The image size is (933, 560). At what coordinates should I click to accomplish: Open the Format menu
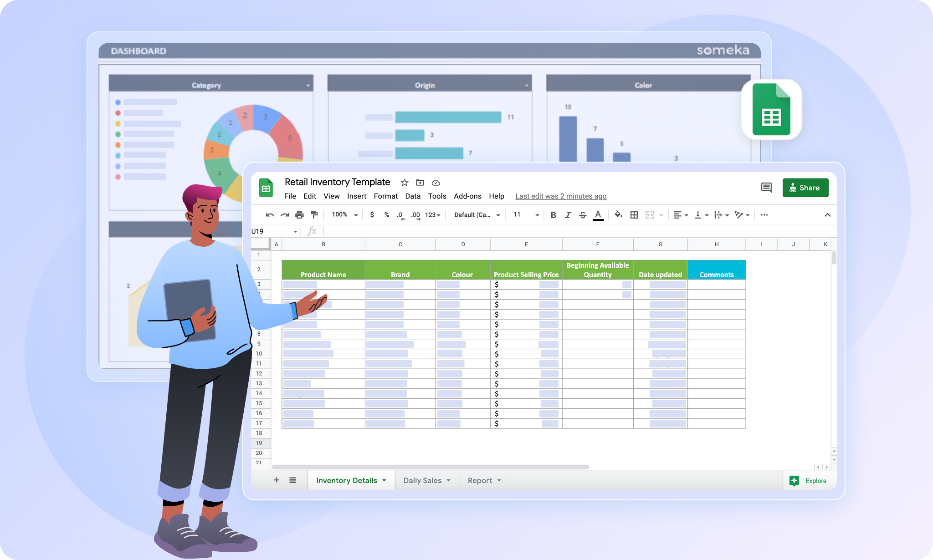coord(385,196)
